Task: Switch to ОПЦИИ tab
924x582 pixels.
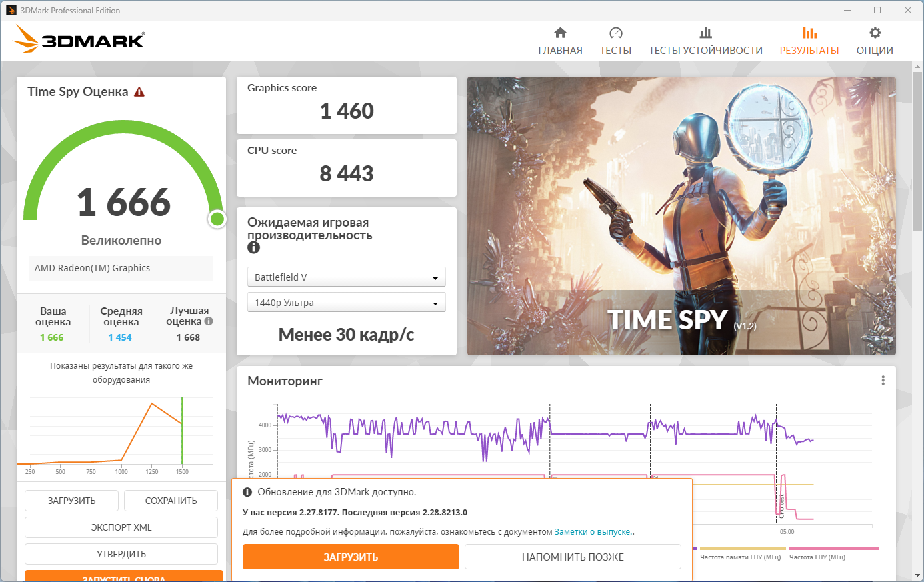Action: (x=875, y=41)
